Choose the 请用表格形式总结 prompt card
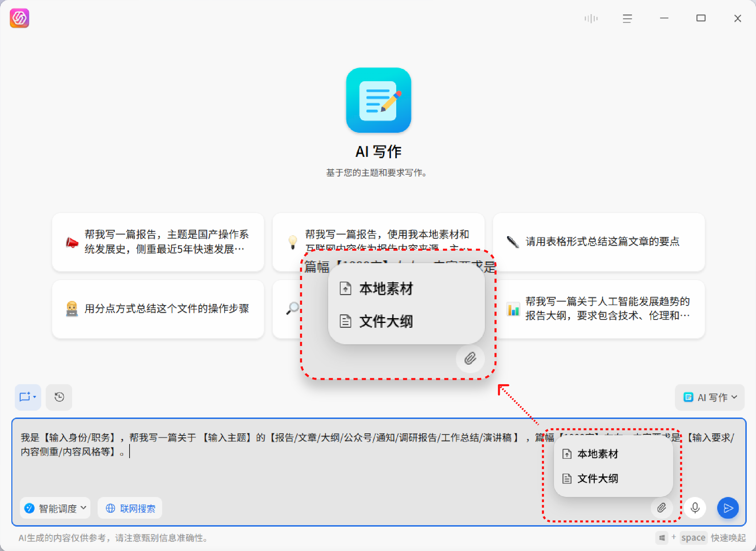The image size is (756, 551). 599,242
